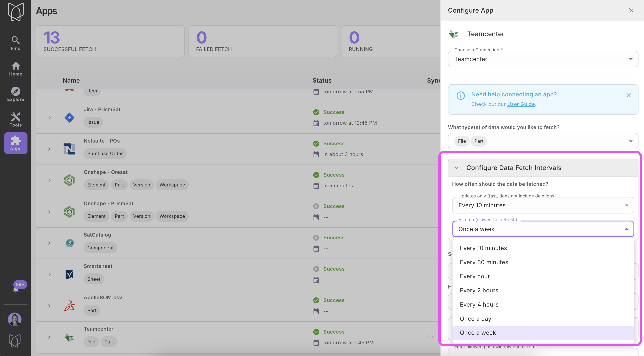Click the Onshape - PrismSat app icon
The width and height of the screenshot is (644, 356).
point(69,212)
